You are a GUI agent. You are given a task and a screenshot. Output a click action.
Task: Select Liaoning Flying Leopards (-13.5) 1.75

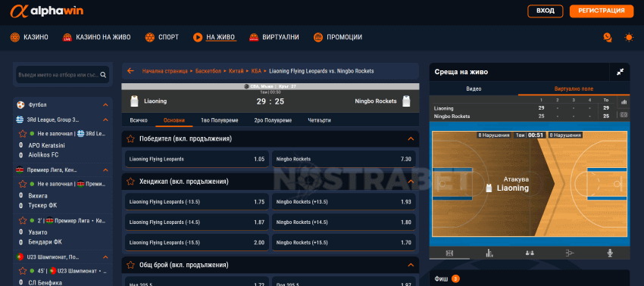(197, 201)
